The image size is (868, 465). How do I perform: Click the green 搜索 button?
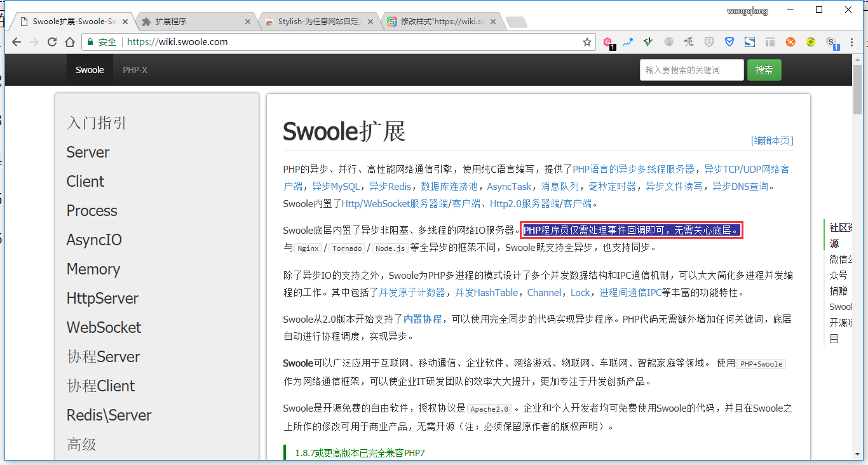pyautogui.click(x=764, y=70)
